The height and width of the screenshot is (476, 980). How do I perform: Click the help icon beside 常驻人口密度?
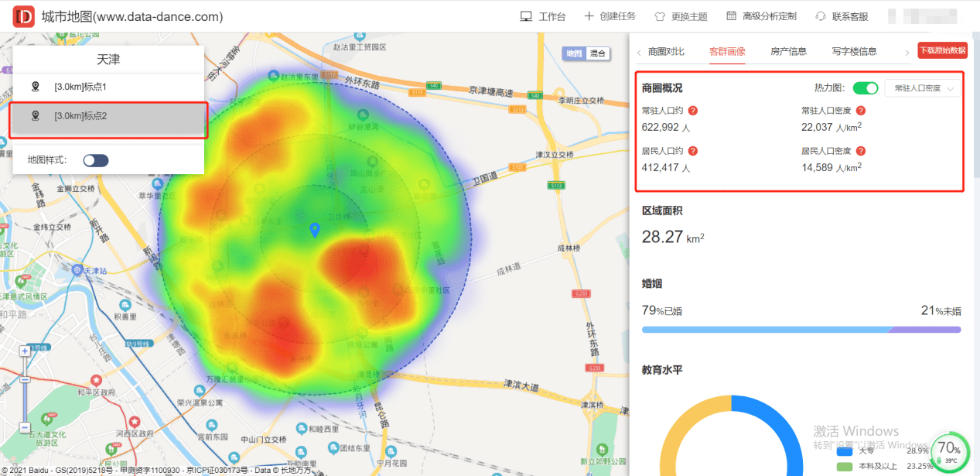860,111
